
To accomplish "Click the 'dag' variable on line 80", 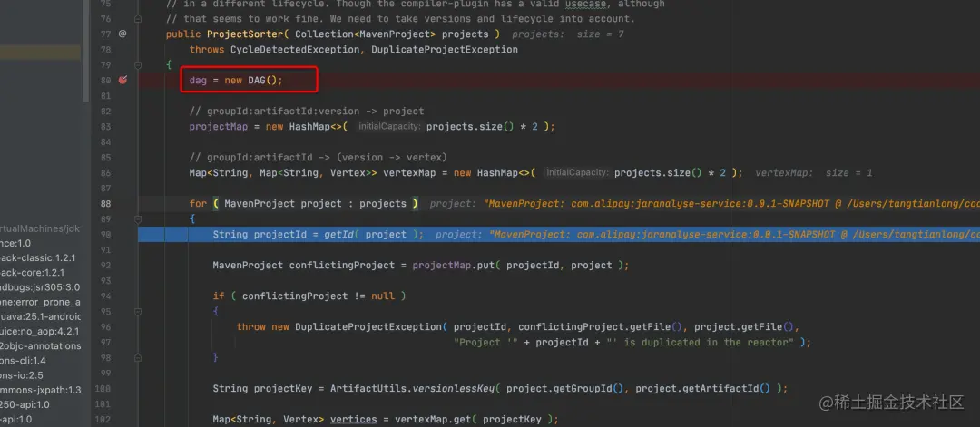I will point(198,81).
